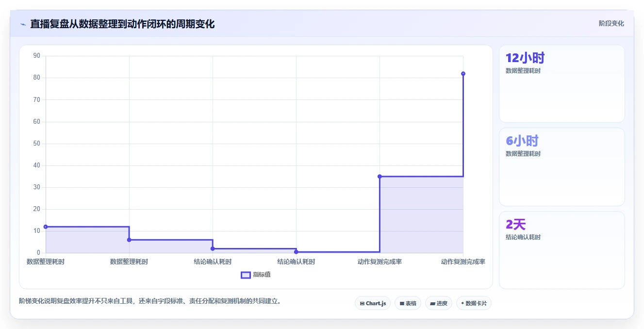Click the chart data point at value 82
This screenshot has height=329, width=644.
(x=463, y=74)
